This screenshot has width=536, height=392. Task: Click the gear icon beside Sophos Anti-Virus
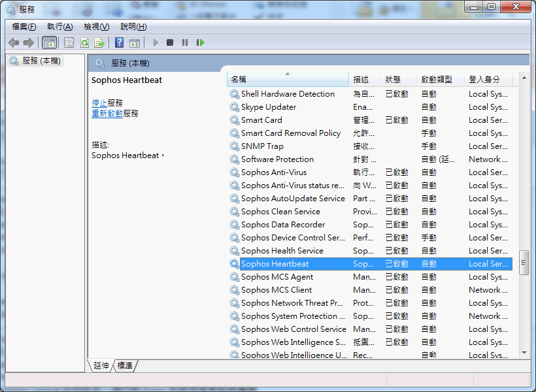(x=234, y=172)
